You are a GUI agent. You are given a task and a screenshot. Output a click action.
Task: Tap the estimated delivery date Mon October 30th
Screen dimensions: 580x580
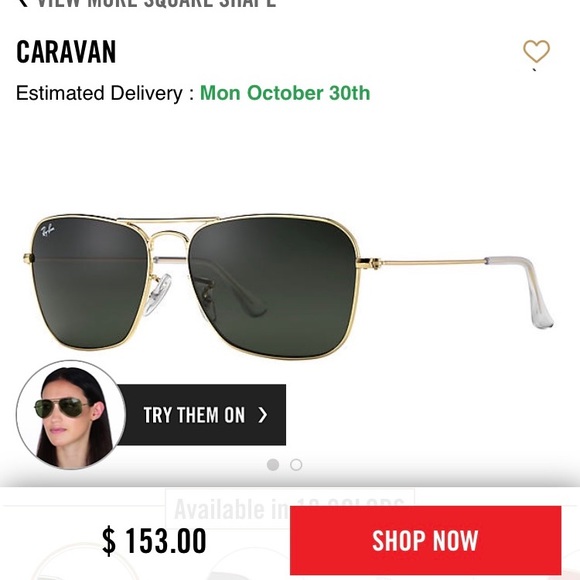[x=285, y=93]
